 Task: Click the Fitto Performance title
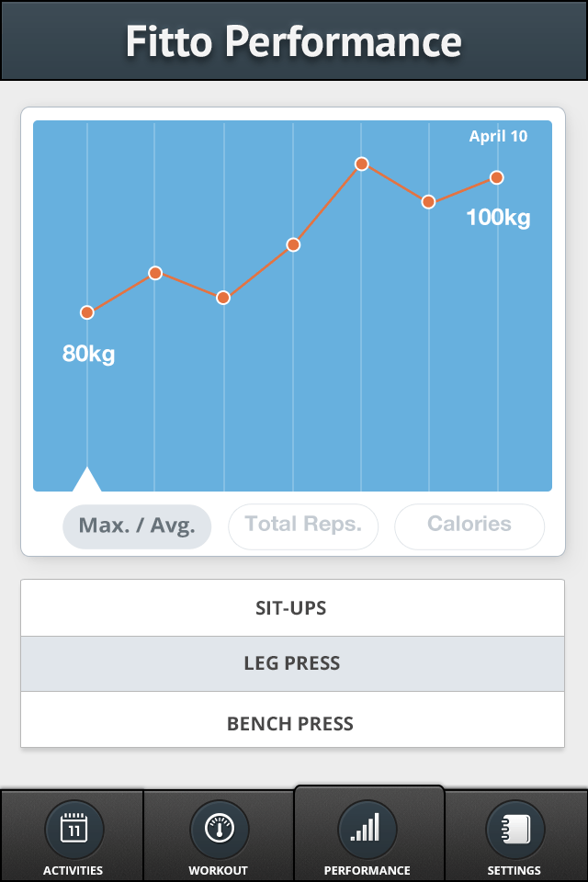294,41
